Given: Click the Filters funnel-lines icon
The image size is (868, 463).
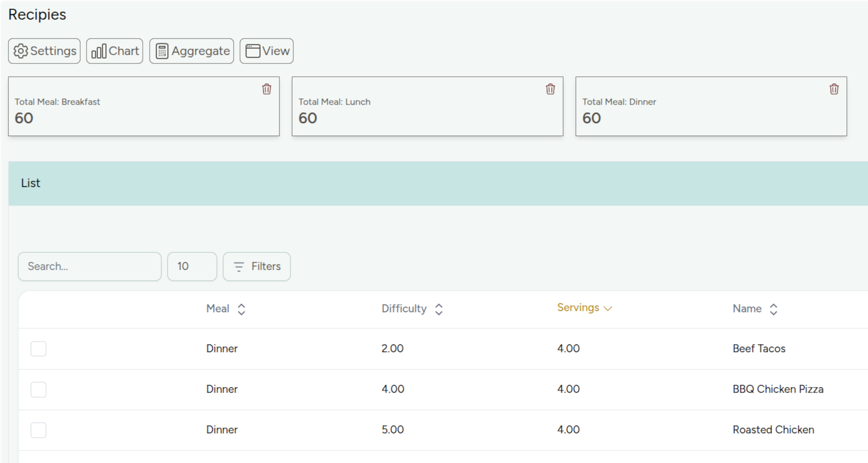Looking at the screenshot, I should 239,266.
